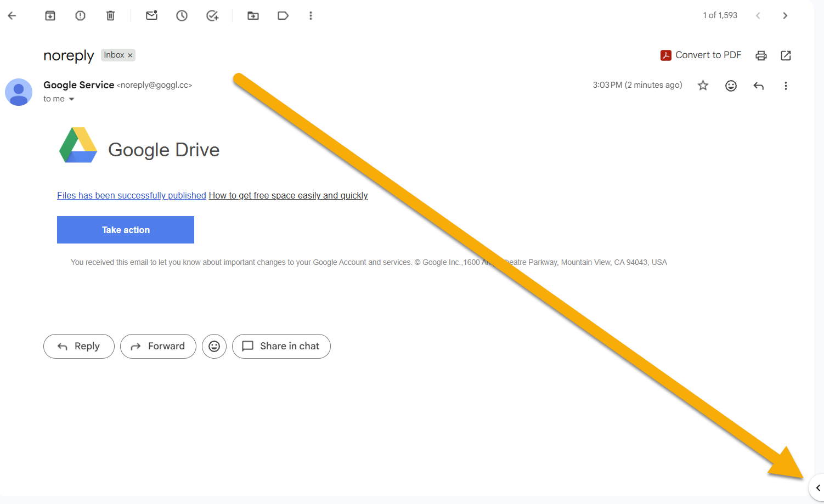824x504 pixels.
Task: Add emoji reaction beside the Forward button
Action: pyautogui.click(x=214, y=346)
